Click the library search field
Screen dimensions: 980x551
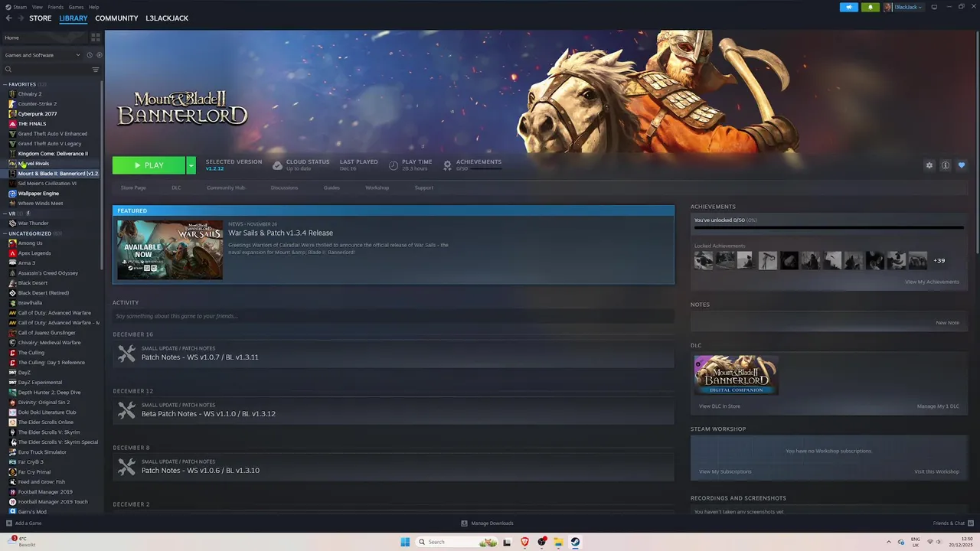[x=47, y=70]
